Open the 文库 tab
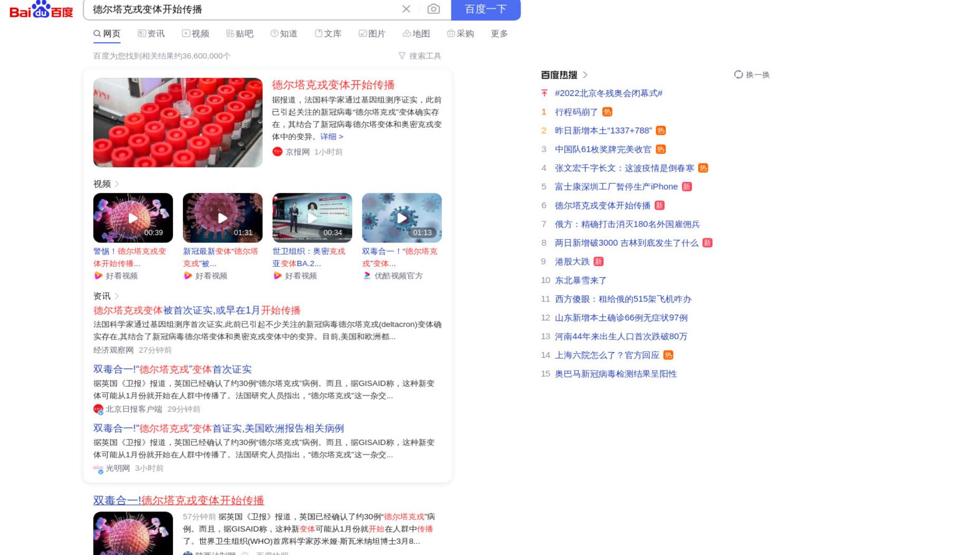 328,34
